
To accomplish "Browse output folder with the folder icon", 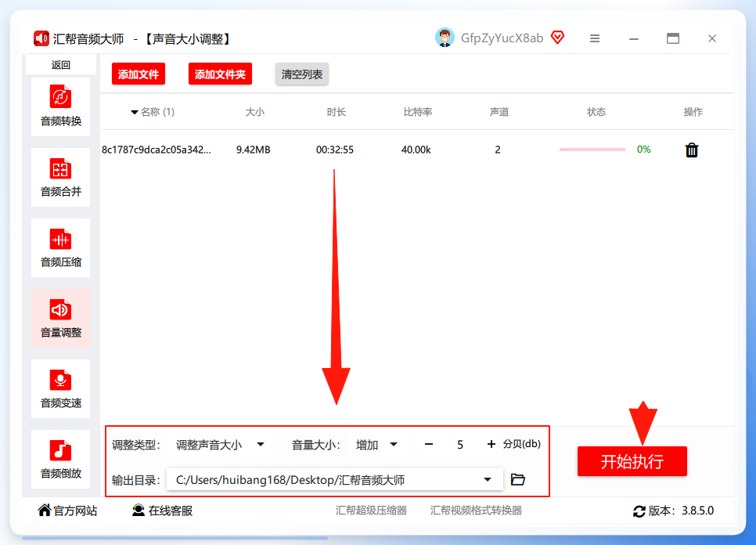I will [x=518, y=479].
